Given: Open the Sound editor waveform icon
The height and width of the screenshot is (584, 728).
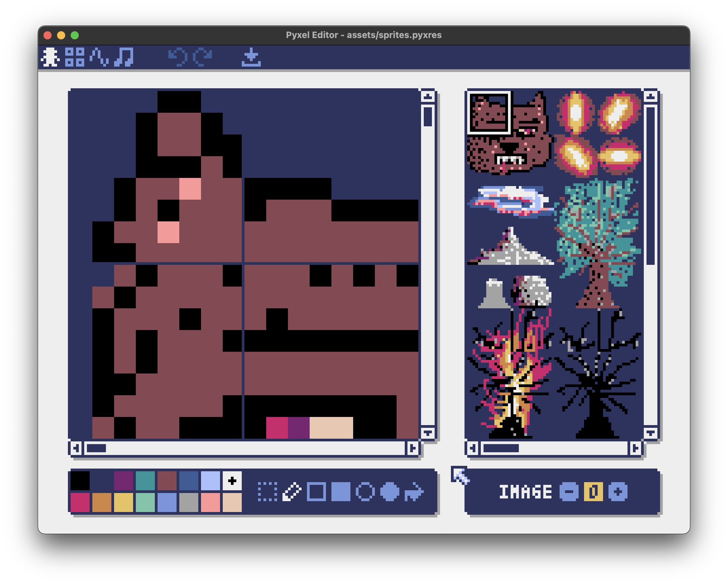Looking at the screenshot, I should [99, 57].
